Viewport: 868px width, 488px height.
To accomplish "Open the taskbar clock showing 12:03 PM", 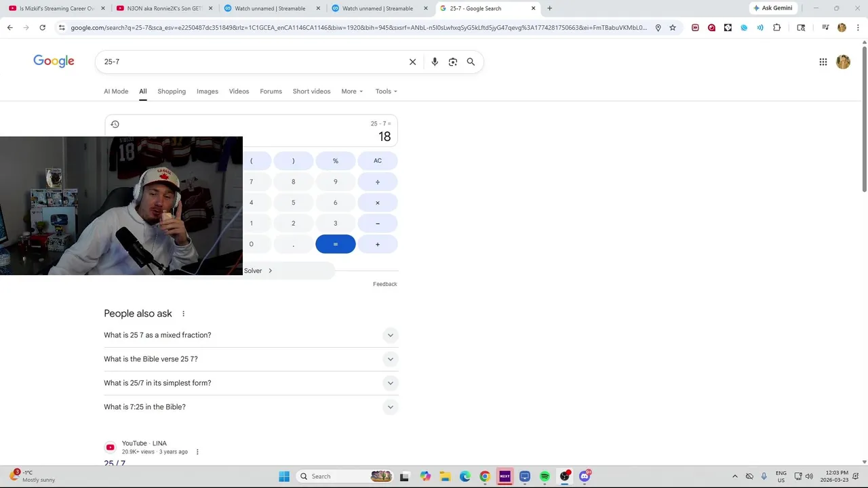I will [833, 476].
